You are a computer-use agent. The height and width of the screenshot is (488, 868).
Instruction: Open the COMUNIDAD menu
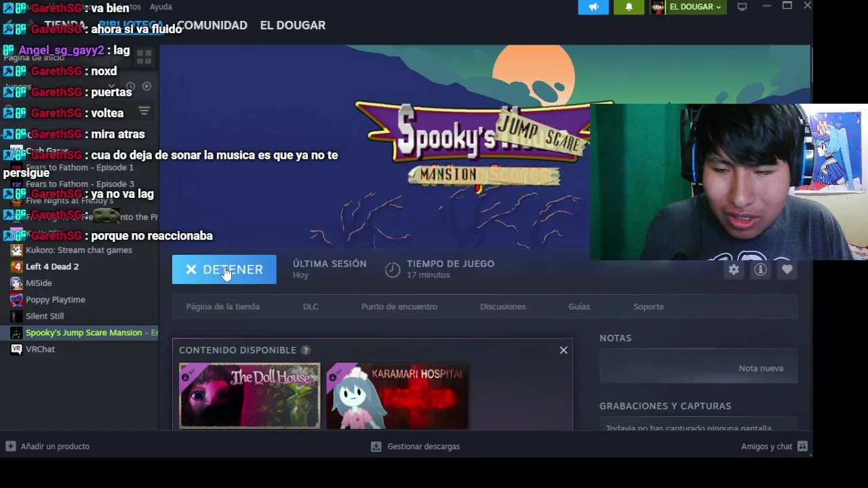212,25
